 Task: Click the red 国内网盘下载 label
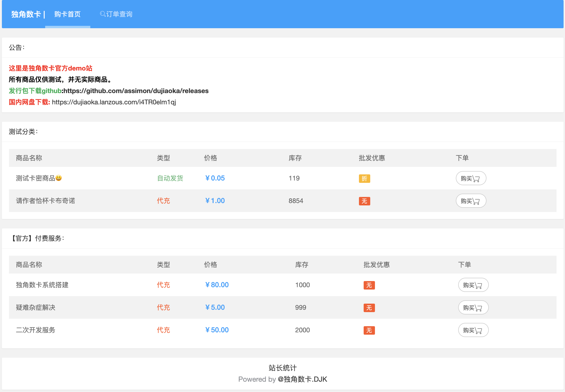point(29,102)
